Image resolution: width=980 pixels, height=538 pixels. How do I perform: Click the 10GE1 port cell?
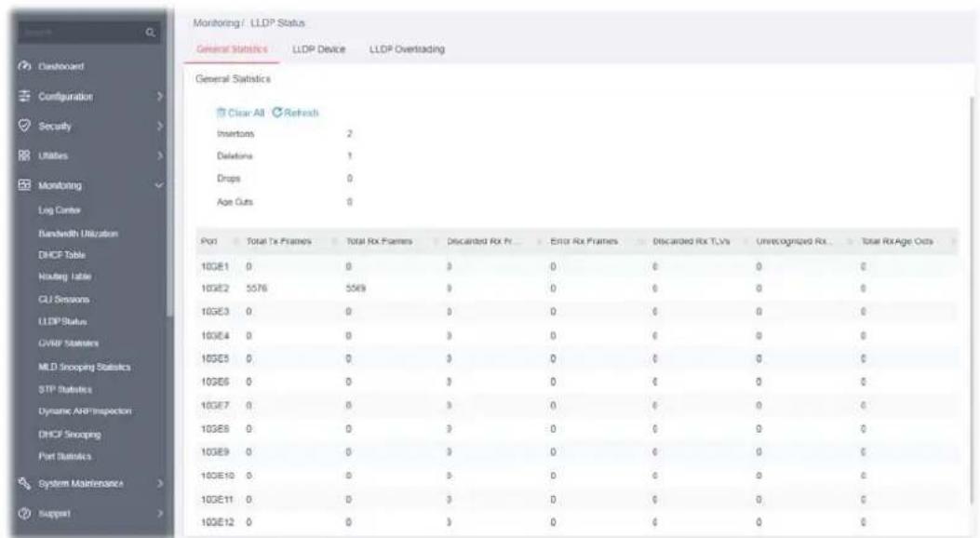tap(215, 267)
